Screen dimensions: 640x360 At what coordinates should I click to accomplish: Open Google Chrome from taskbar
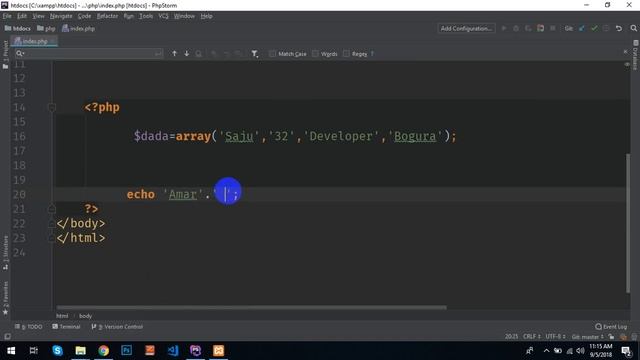point(103,351)
